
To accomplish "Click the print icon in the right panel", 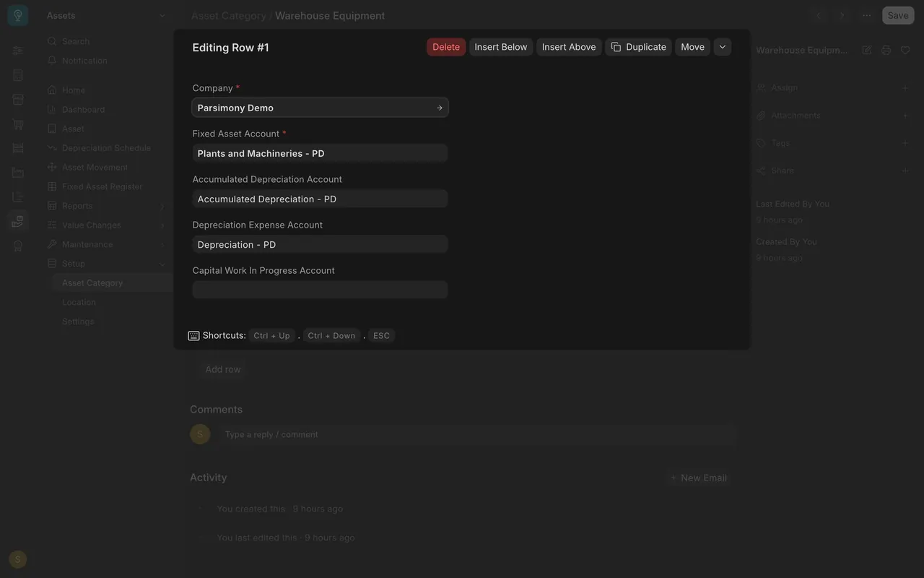I will 886,50.
